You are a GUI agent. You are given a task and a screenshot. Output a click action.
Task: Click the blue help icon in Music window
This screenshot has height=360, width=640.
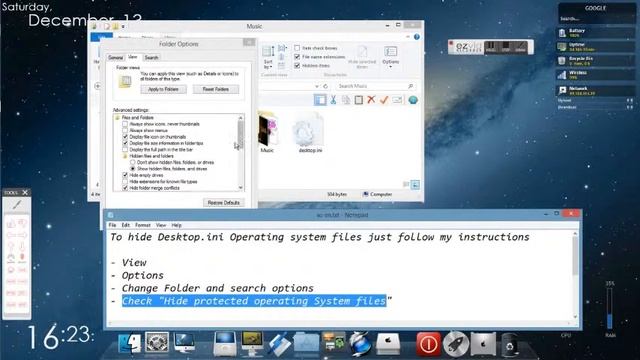click(417, 37)
